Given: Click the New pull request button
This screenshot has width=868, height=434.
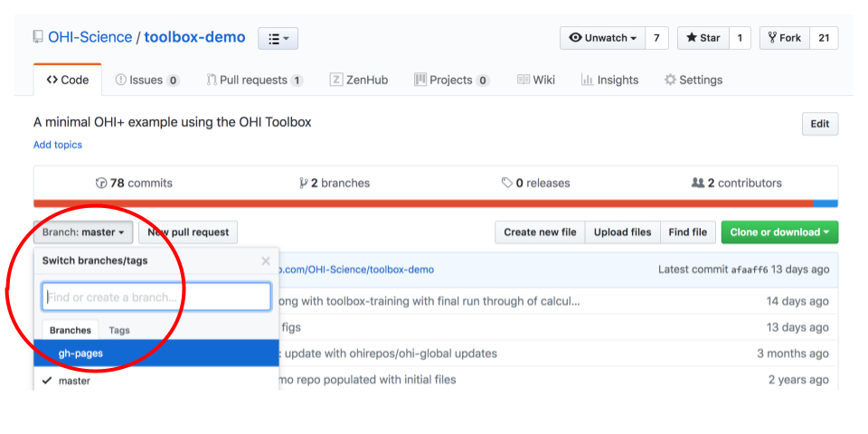Looking at the screenshot, I should click(188, 232).
